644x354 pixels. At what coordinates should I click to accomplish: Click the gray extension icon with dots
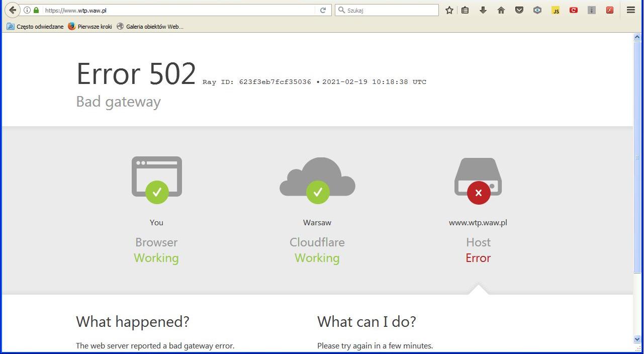[592, 10]
